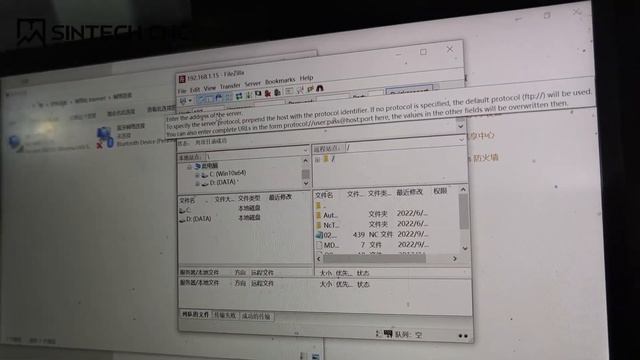Toggle the transfer queue display

click(228, 97)
